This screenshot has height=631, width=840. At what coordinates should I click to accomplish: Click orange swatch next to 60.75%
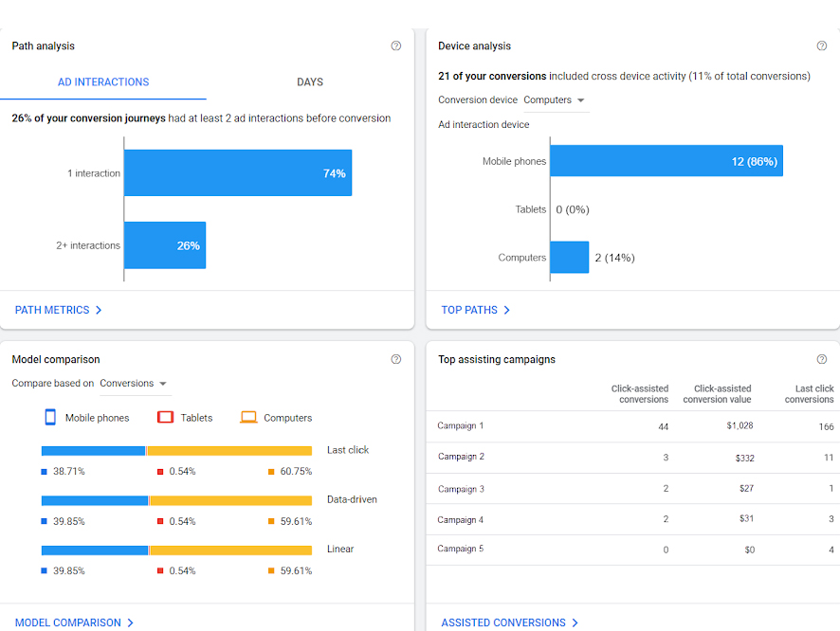(271, 472)
